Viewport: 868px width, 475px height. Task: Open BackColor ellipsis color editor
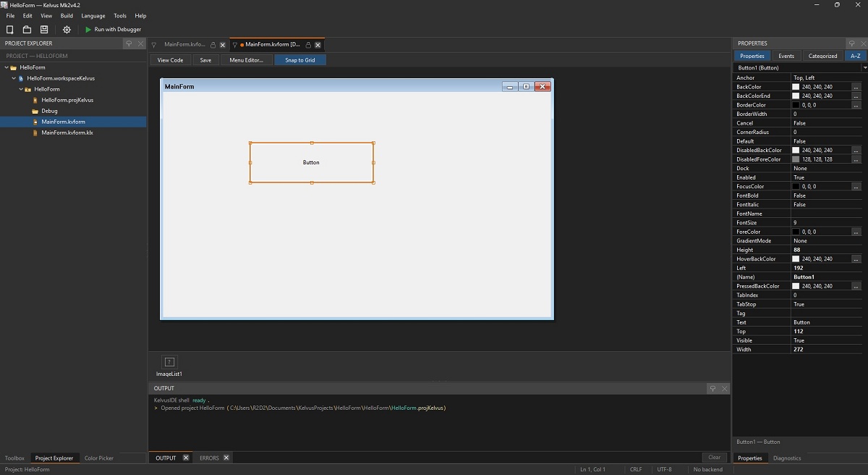[x=856, y=87]
